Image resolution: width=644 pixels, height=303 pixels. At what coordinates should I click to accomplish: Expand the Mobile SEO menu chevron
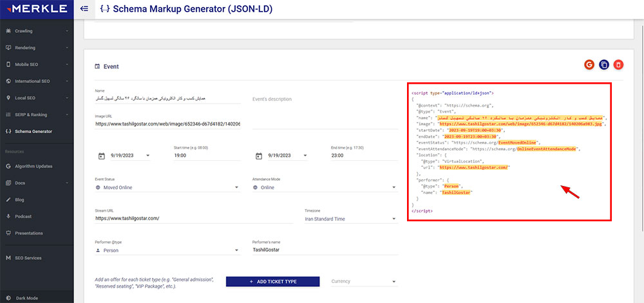[x=66, y=64]
